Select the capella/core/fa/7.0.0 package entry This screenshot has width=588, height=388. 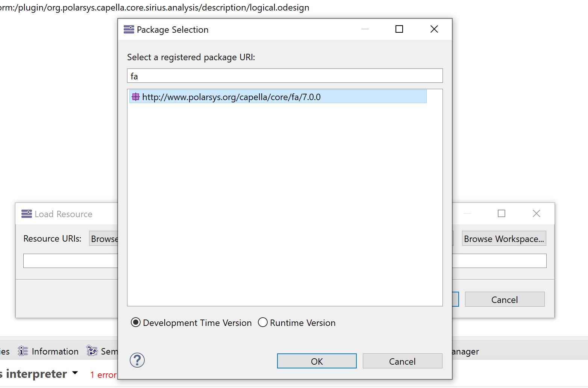pos(231,97)
